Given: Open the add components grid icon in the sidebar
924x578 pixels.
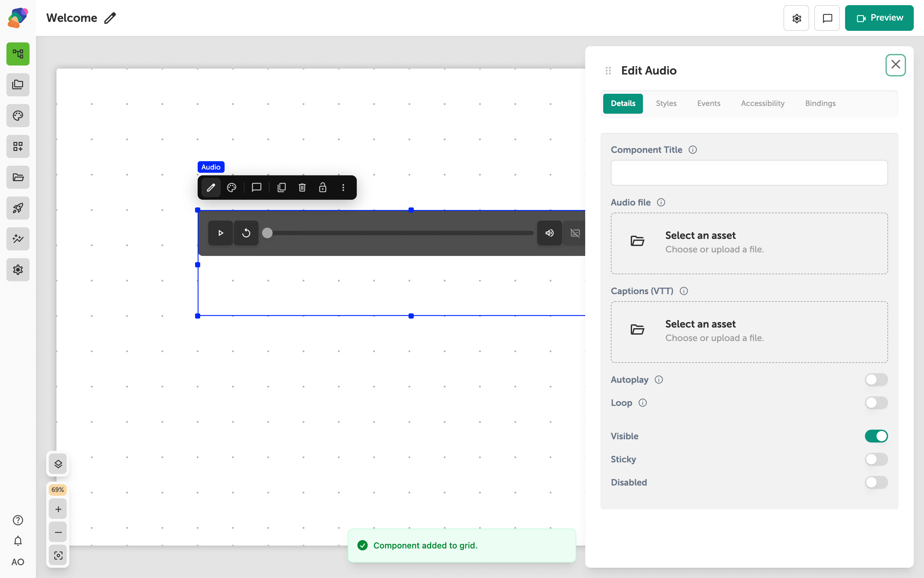Looking at the screenshot, I should tap(18, 146).
